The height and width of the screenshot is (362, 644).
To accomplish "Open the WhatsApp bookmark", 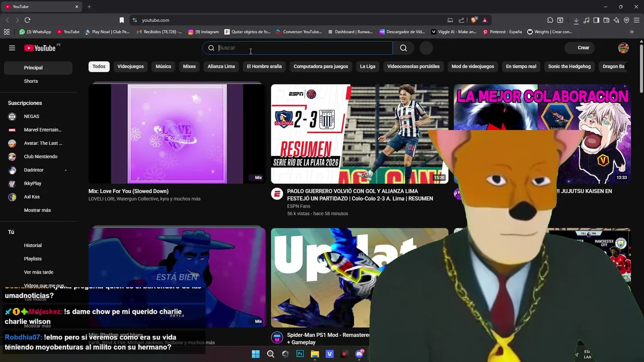I will 35,32.
